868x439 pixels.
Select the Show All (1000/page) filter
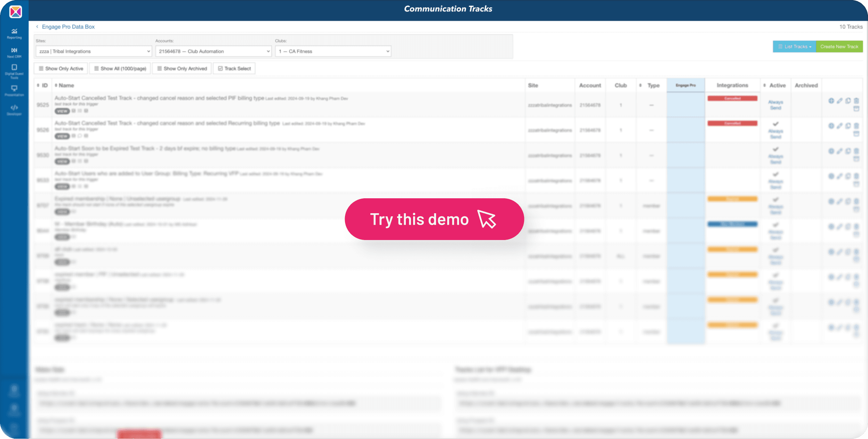(120, 69)
